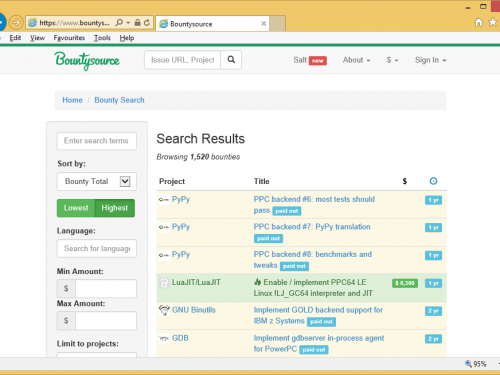Focus the Max Amount input
500x375 pixels.
[106, 321]
